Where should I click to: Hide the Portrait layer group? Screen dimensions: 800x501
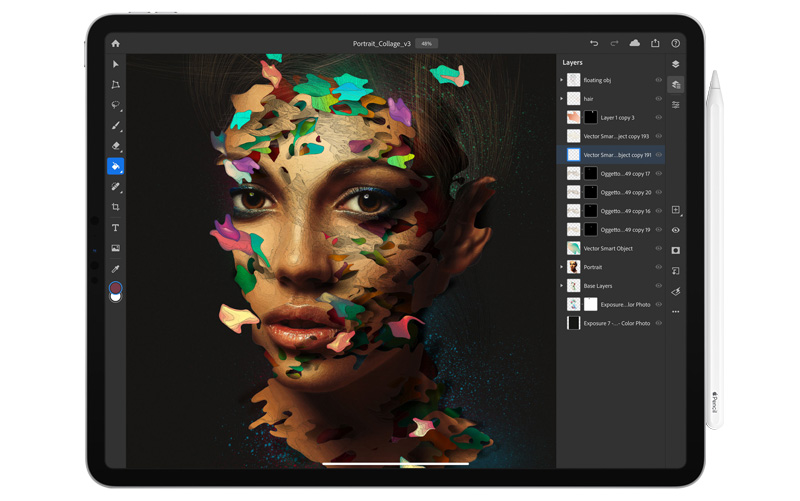pos(659,267)
